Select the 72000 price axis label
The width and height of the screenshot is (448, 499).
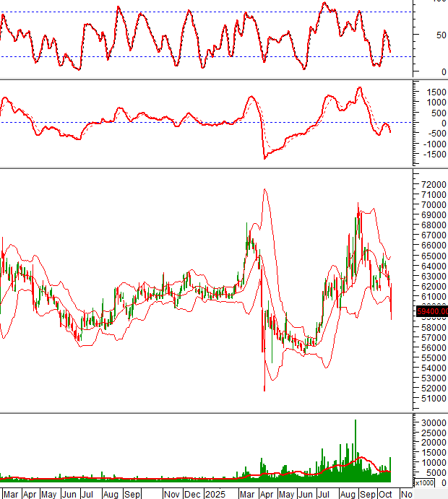pyautogui.click(x=431, y=186)
